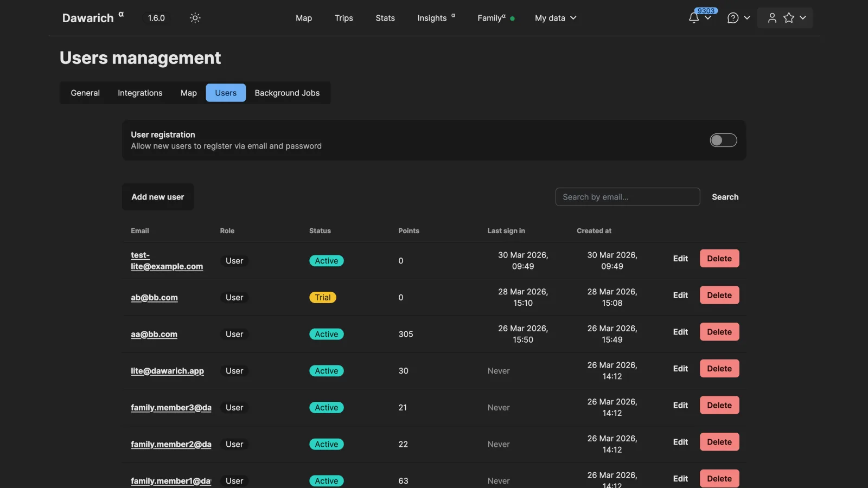The width and height of the screenshot is (868, 488).
Task: Click the Dawarich logo
Action: pos(93,18)
